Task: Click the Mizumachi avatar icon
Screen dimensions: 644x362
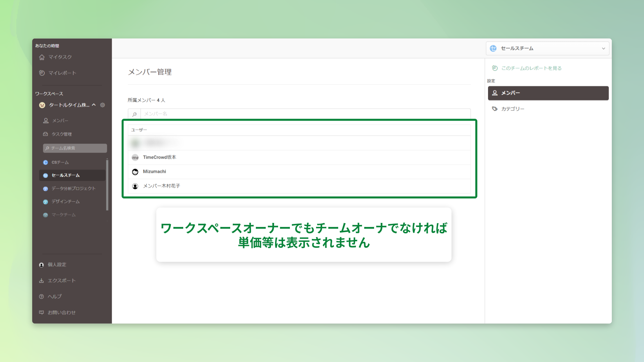Action: point(135,172)
